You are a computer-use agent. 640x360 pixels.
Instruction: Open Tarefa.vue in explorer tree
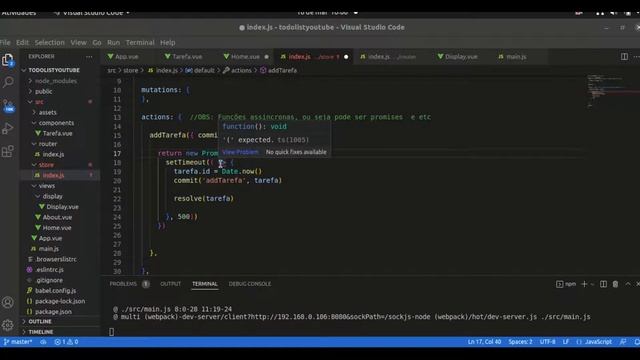57,133
